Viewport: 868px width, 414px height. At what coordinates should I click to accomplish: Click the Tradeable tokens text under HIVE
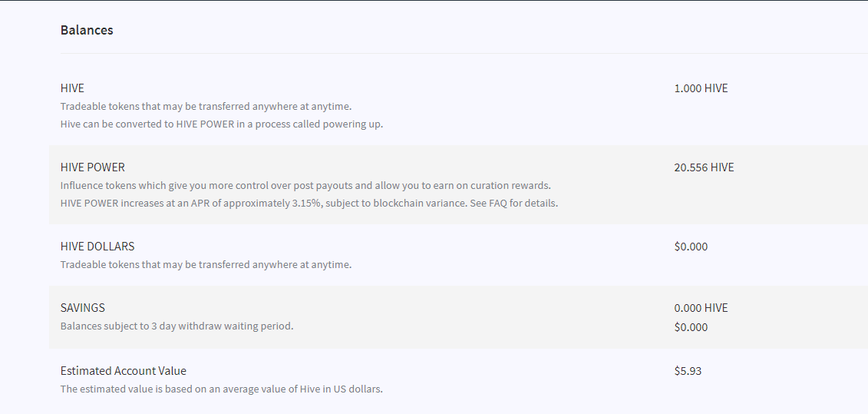pos(206,107)
